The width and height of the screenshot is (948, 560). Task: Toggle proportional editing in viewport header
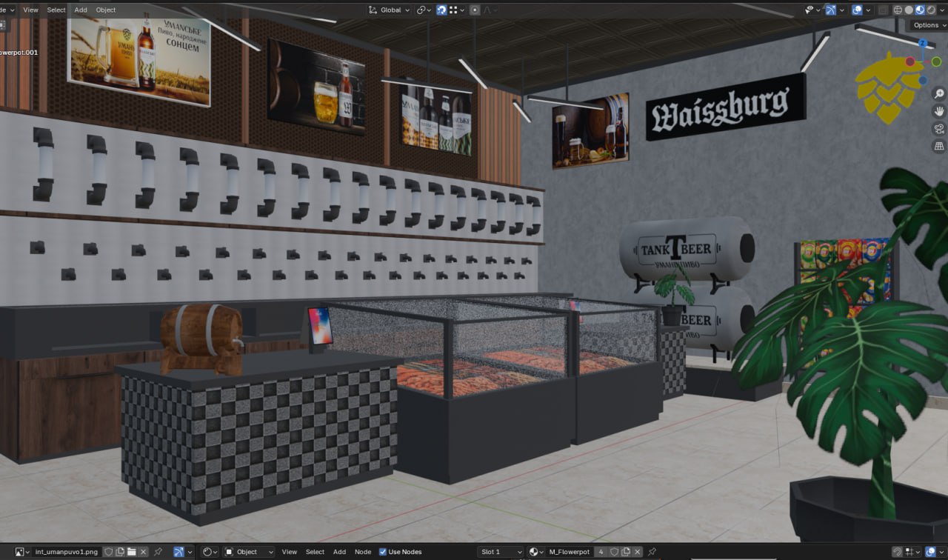[x=475, y=10]
